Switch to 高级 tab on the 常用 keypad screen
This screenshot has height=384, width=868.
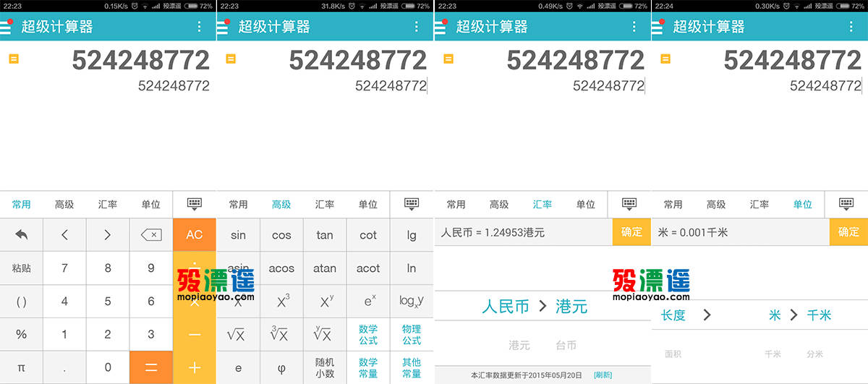(x=64, y=205)
